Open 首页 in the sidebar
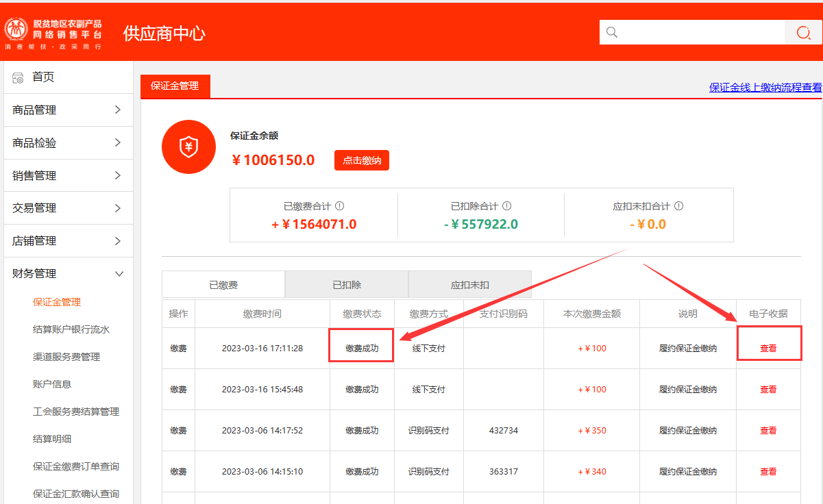 (x=43, y=77)
